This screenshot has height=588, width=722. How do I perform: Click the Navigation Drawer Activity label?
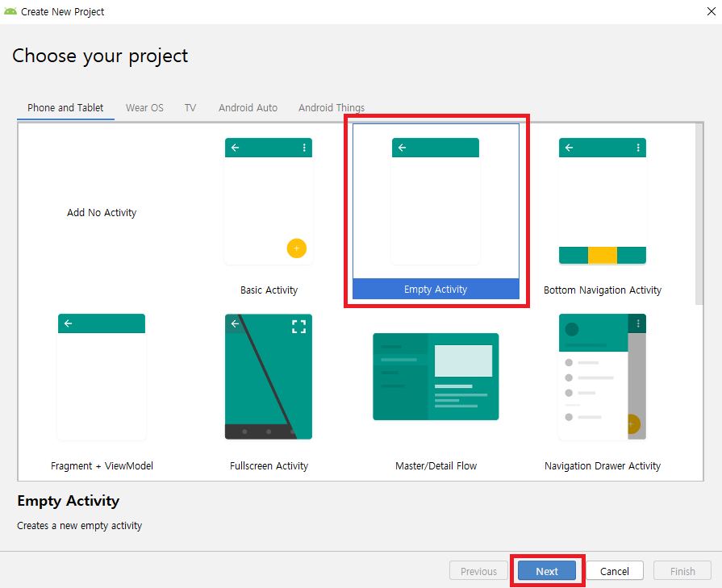point(603,466)
